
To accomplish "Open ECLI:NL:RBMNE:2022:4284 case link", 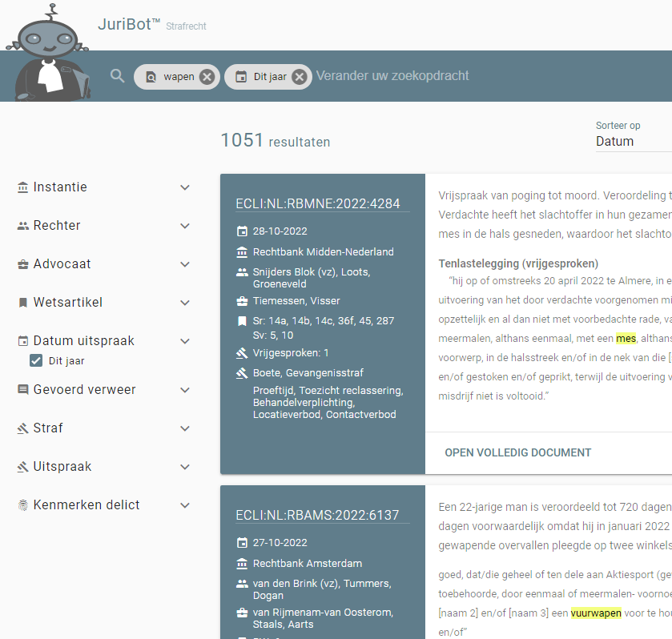I will coord(317,203).
